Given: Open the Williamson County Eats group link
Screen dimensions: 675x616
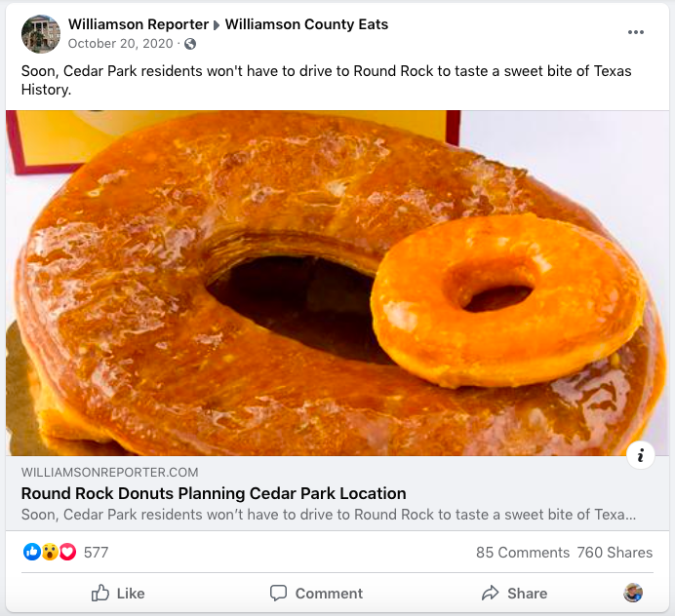Looking at the screenshot, I should [x=306, y=24].
